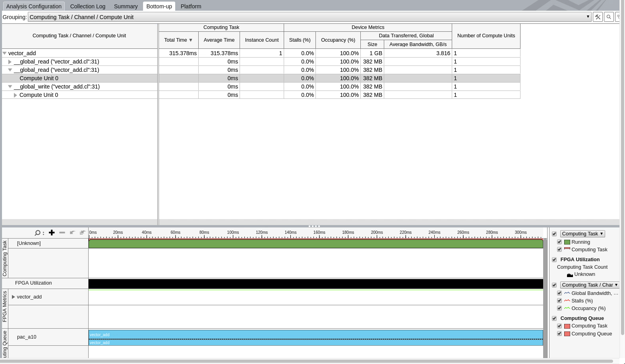Collapse the expanded __global_read row

pos(10,70)
